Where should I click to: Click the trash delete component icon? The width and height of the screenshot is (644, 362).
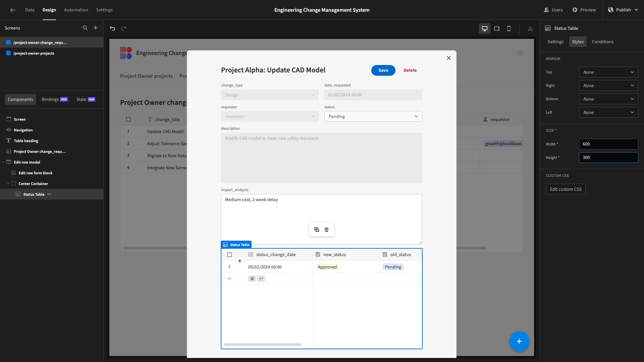pyautogui.click(x=326, y=230)
